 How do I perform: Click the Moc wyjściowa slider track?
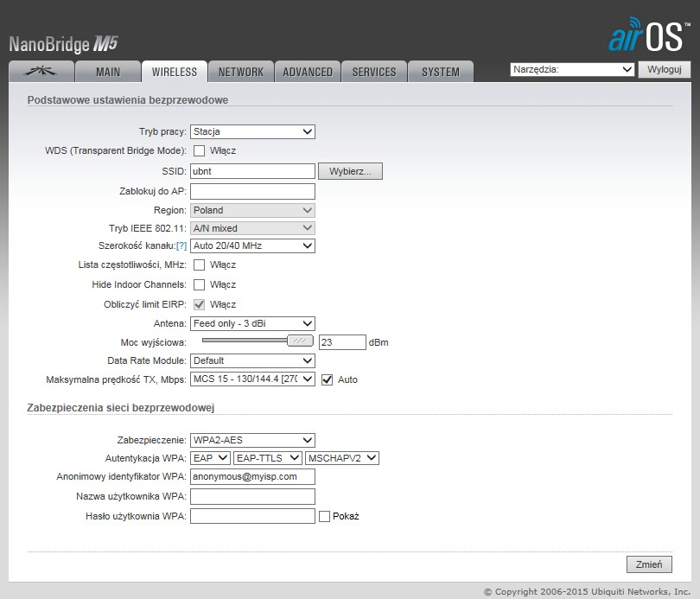click(245, 341)
